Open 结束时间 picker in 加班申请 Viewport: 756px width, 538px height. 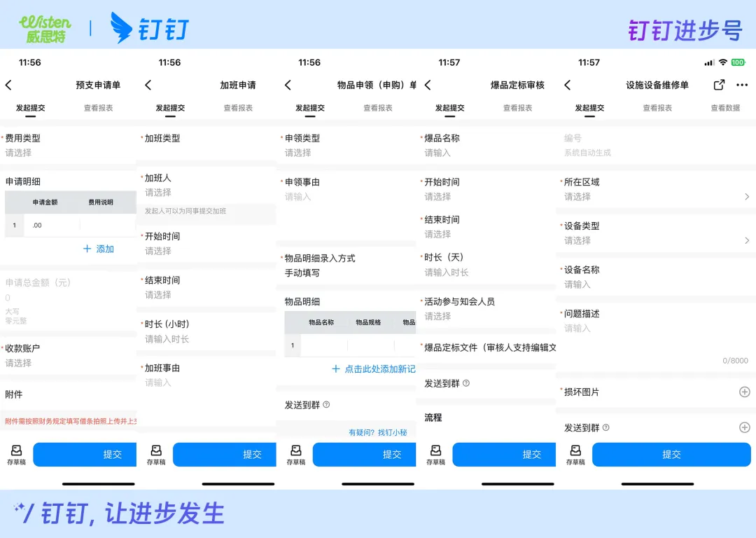[x=206, y=288]
